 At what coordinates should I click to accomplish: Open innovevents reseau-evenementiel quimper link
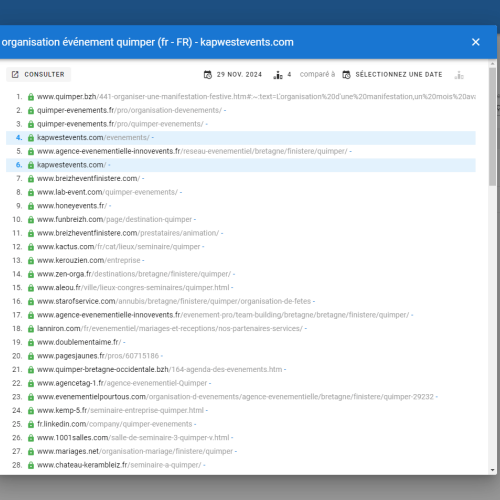click(192, 151)
